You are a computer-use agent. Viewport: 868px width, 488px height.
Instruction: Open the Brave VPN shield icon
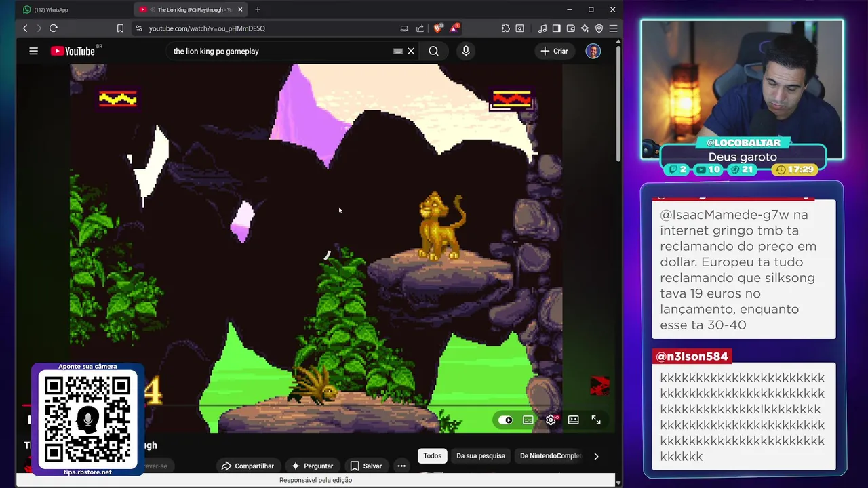pos(599,28)
